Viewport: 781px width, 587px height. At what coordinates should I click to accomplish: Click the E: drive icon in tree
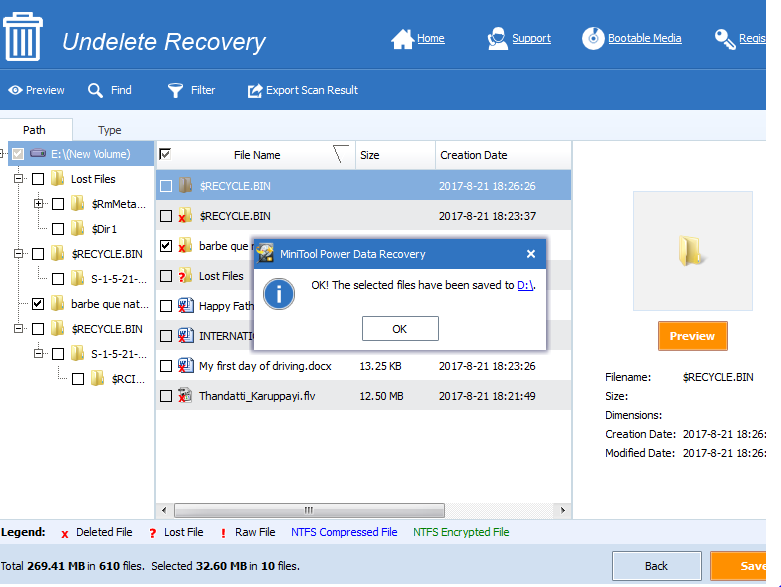pos(38,153)
